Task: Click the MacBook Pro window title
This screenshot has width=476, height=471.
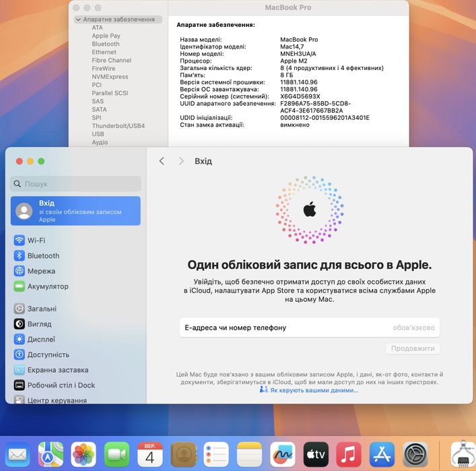Action: [287, 7]
